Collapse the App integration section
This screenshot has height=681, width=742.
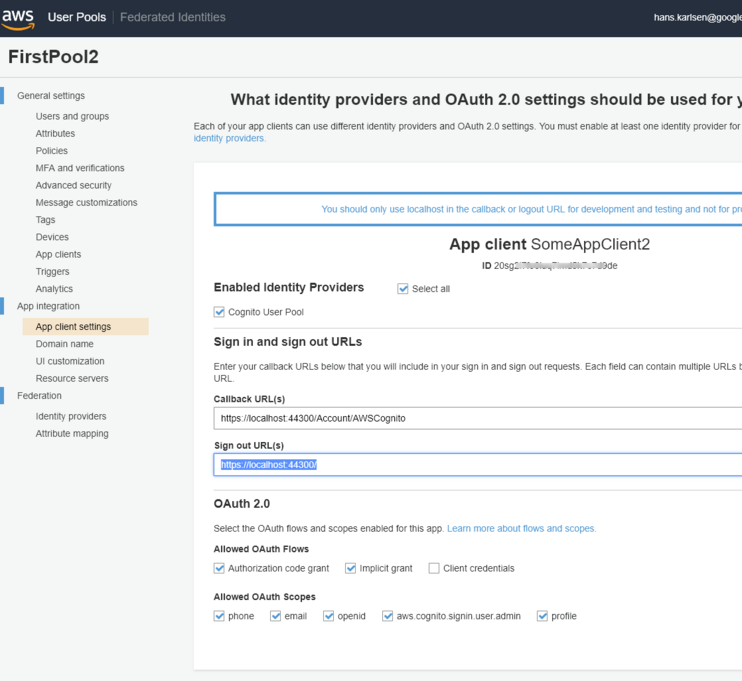[48, 306]
